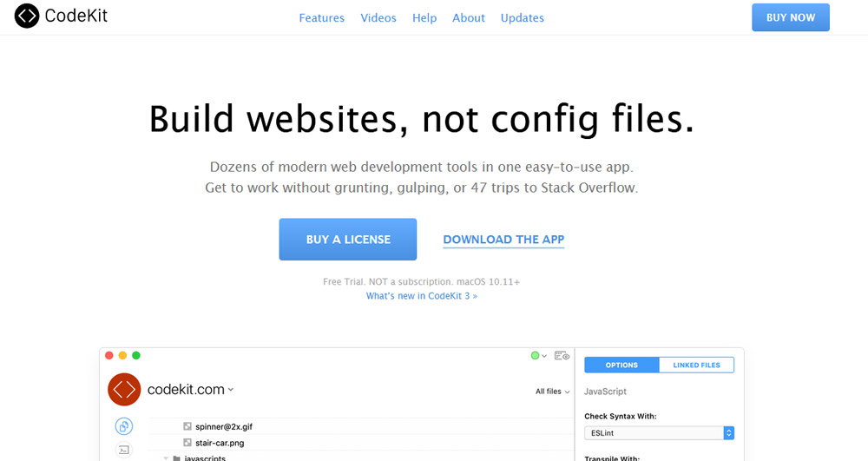Select the spinner@2x.gif file row

pos(361,426)
